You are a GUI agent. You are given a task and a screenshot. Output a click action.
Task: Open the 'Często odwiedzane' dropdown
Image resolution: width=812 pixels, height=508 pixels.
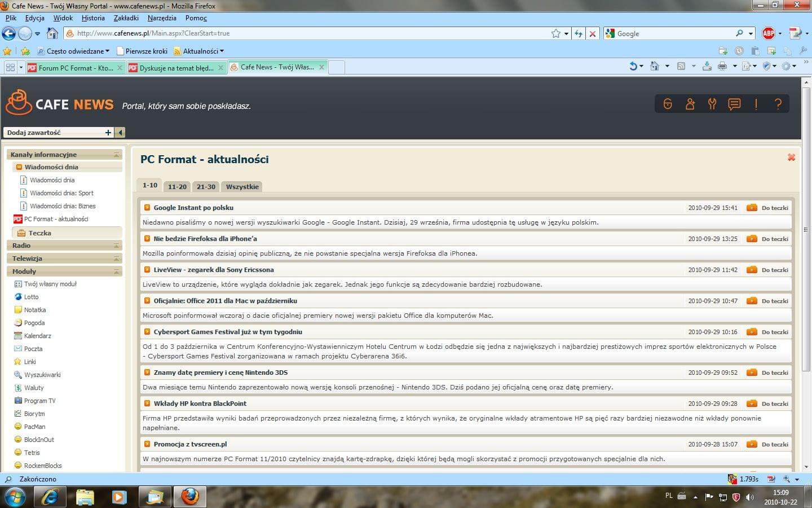point(73,51)
